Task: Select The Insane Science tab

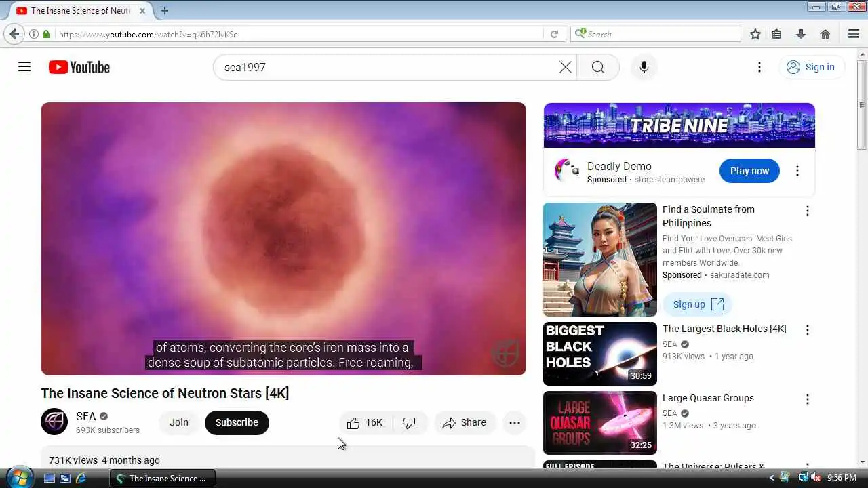Action: coord(81,10)
